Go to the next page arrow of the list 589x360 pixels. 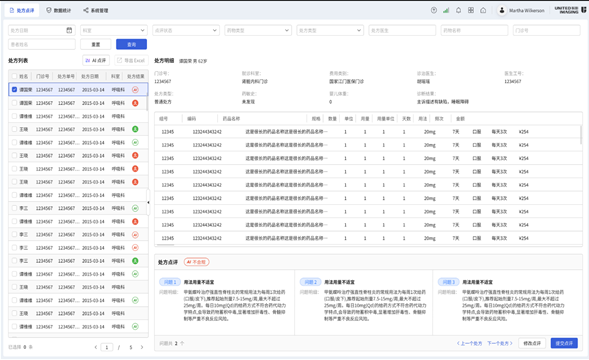(142, 347)
